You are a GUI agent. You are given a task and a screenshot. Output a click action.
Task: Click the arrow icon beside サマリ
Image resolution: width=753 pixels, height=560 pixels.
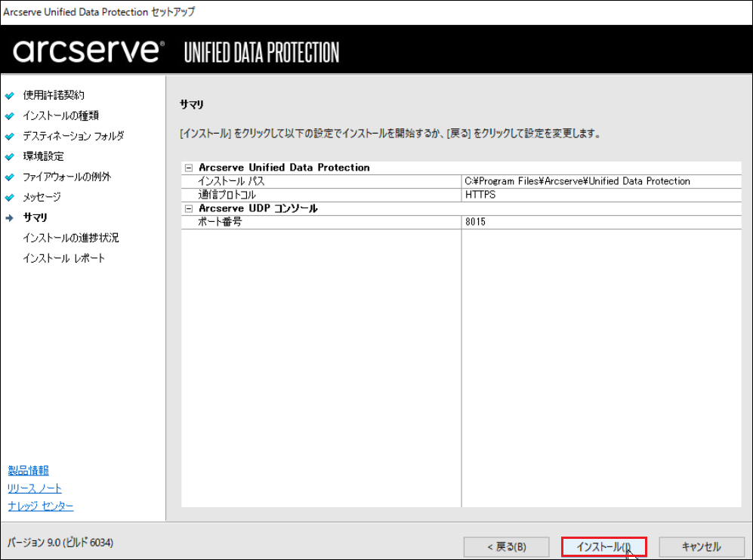point(10,218)
